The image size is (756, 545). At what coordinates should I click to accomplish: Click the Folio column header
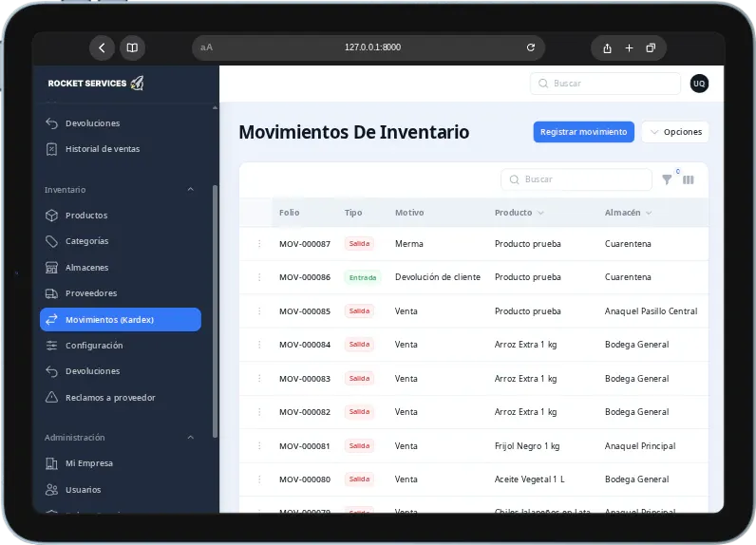(x=290, y=213)
